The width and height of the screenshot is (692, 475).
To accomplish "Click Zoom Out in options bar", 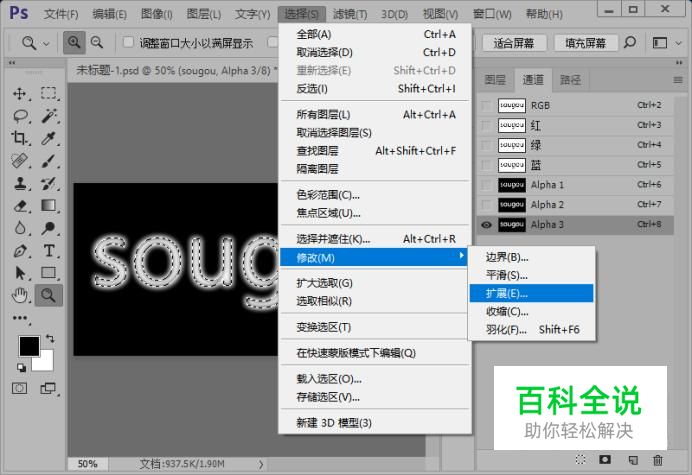I will tap(97, 42).
